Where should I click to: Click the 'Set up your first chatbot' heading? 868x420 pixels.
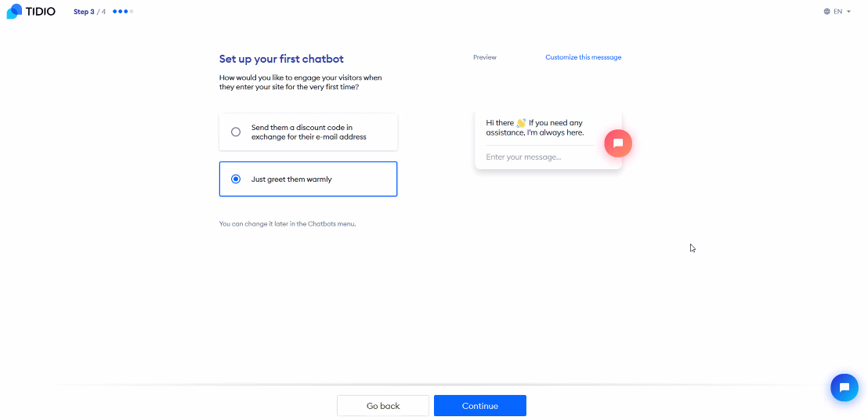[281, 59]
